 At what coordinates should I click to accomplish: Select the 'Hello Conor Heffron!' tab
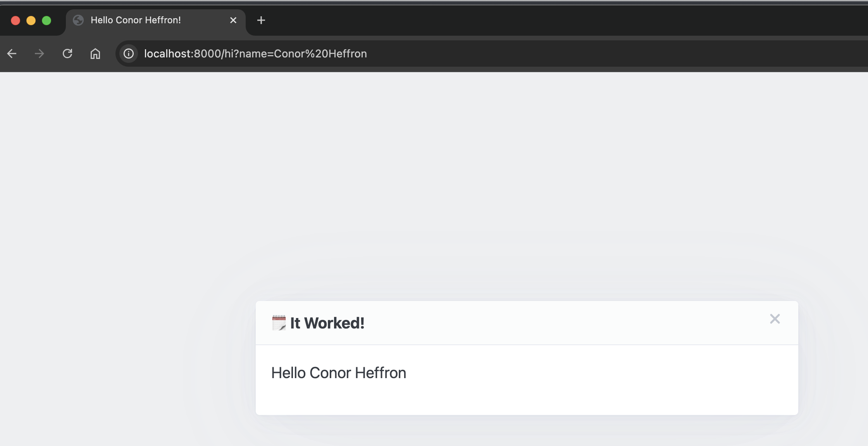click(x=147, y=20)
